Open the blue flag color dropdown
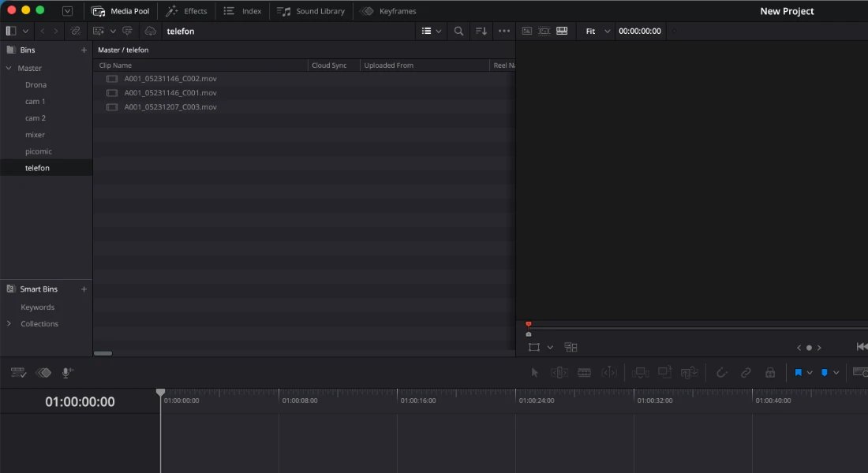Viewport: 868px width, 473px height. tap(810, 372)
